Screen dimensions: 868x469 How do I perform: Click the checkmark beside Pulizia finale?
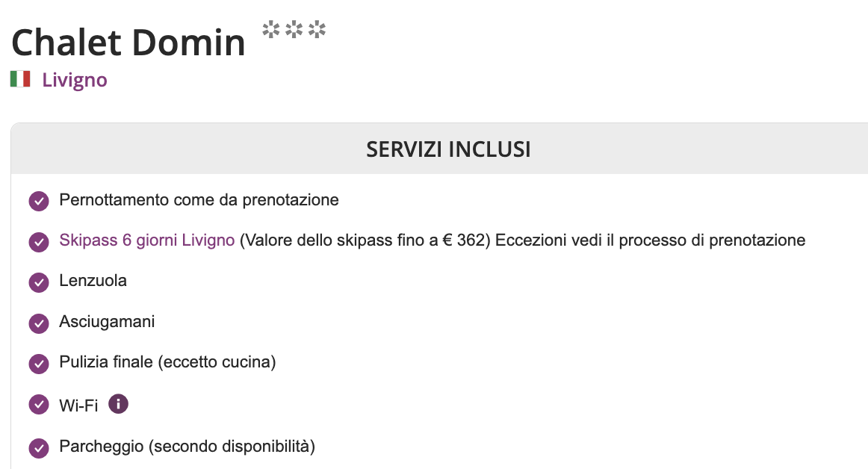[x=38, y=364]
